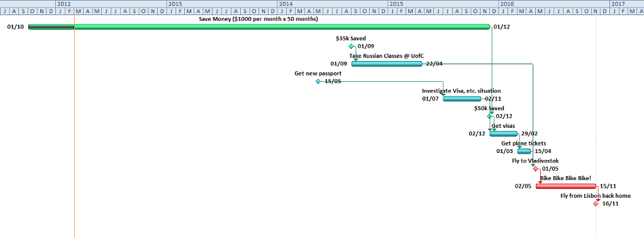Select the red Bike Bike Bike Bike bar
Viewport: 644px width, 238px height.
tap(566, 186)
